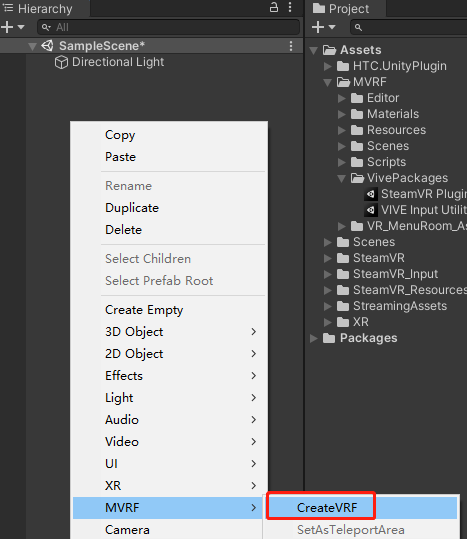Click the Hierarchy panel lock icon
Screen dimensions: 467x539
274,7
